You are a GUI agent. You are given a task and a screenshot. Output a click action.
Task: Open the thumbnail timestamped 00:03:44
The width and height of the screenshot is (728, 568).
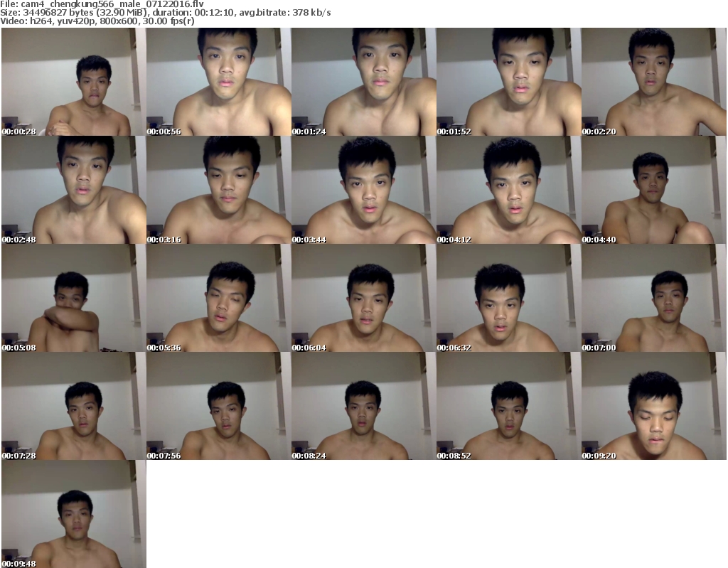[x=364, y=190]
